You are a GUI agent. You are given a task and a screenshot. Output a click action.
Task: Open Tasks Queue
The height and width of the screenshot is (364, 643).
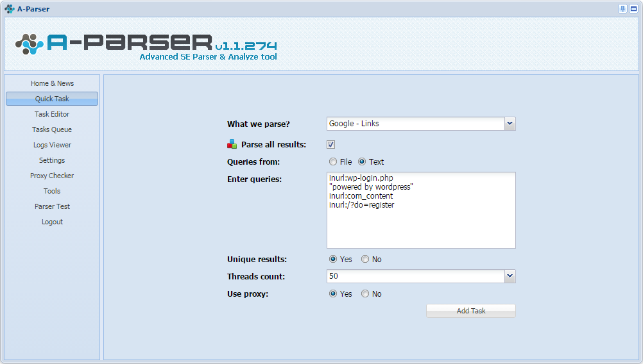coord(52,129)
